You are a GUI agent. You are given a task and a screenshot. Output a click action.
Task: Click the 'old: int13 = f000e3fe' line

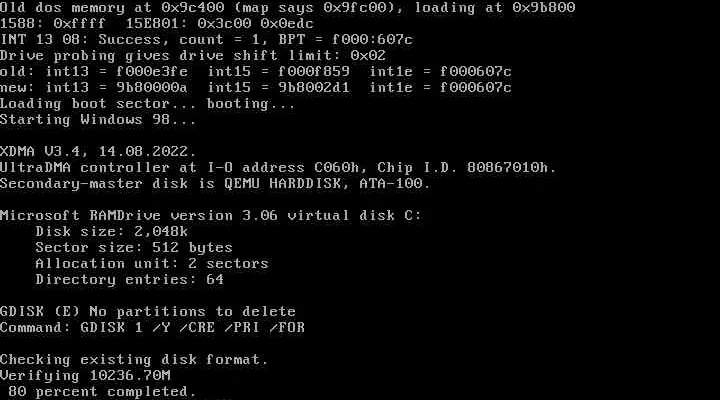pos(256,72)
